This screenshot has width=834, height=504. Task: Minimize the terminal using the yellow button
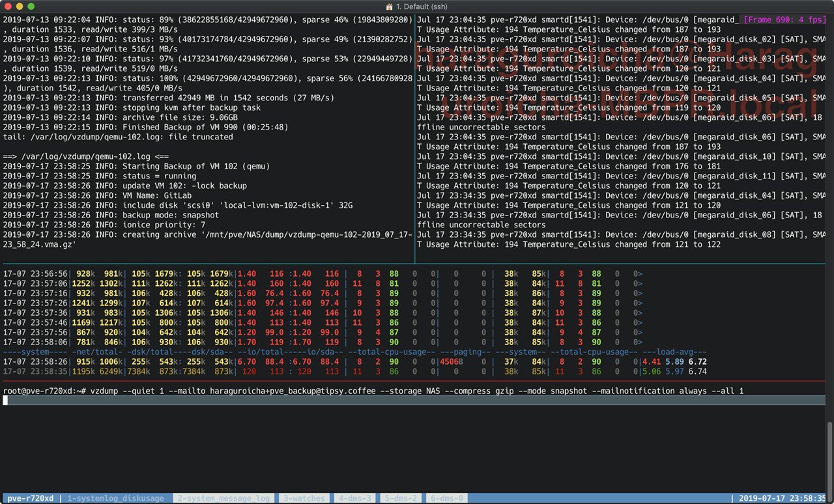coord(20,7)
